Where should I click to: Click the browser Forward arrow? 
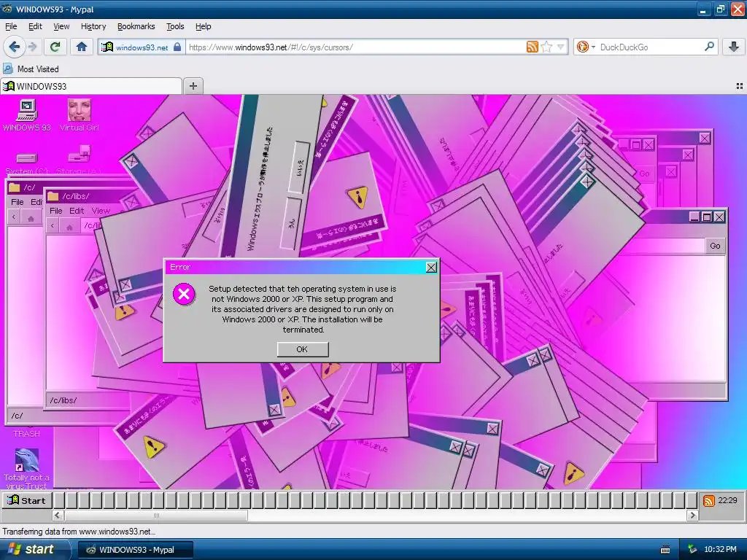tap(32, 47)
